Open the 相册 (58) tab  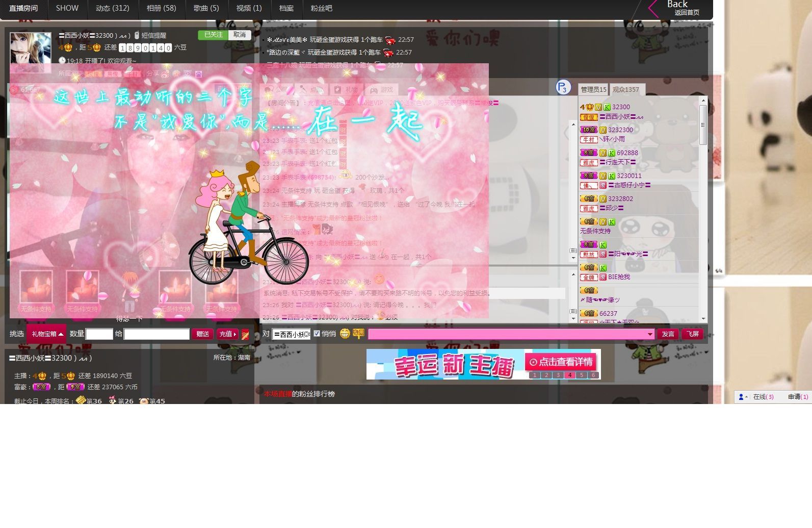point(161,8)
